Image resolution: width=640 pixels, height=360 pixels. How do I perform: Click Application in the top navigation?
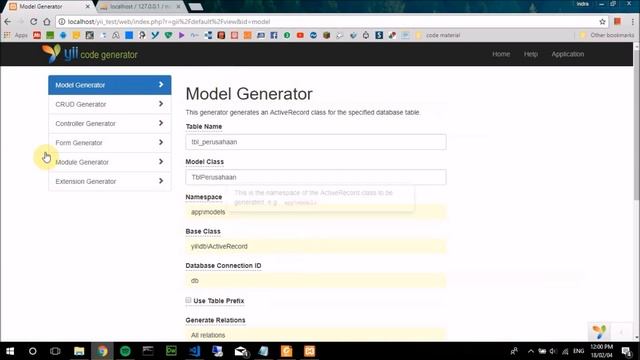point(568,54)
